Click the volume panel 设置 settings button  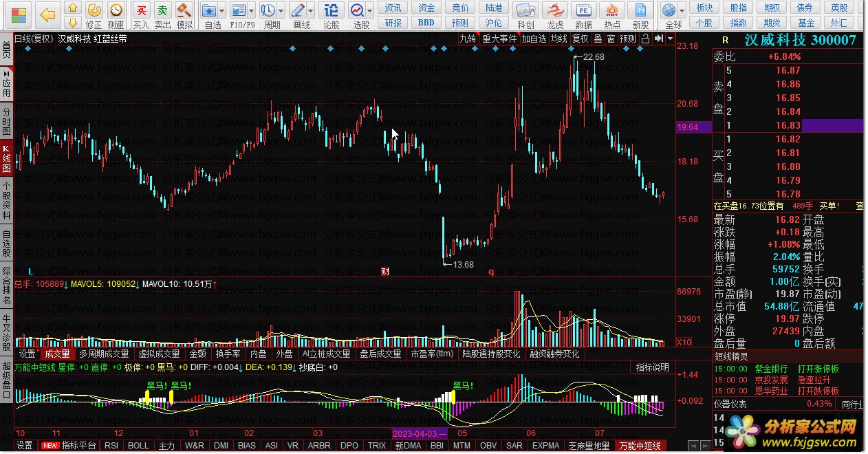[x=28, y=354]
